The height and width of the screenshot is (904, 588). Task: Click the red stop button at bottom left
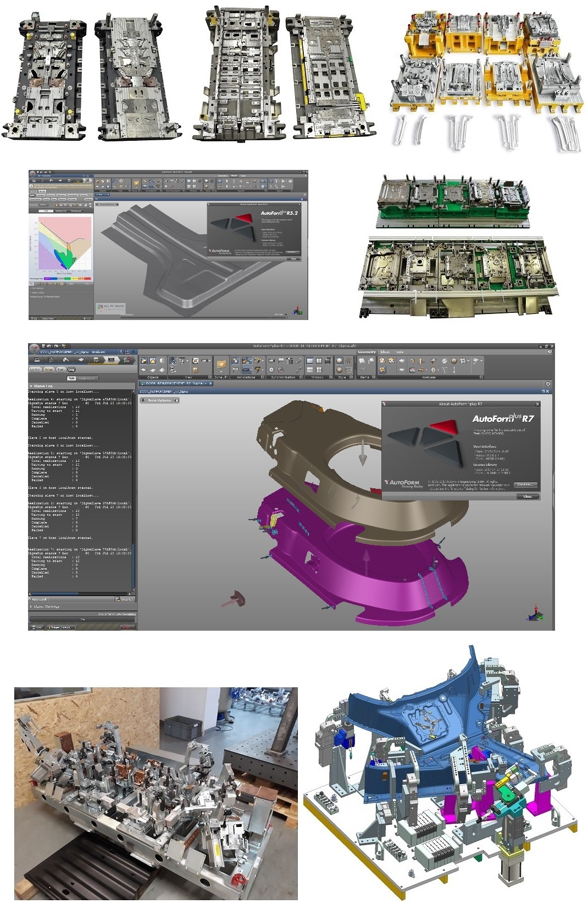pyautogui.click(x=127, y=627)
